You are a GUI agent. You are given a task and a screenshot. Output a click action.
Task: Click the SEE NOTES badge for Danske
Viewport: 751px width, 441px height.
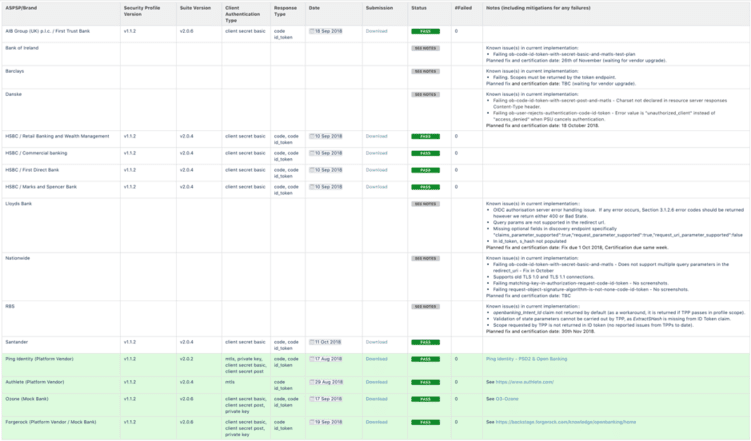point(425,95)
